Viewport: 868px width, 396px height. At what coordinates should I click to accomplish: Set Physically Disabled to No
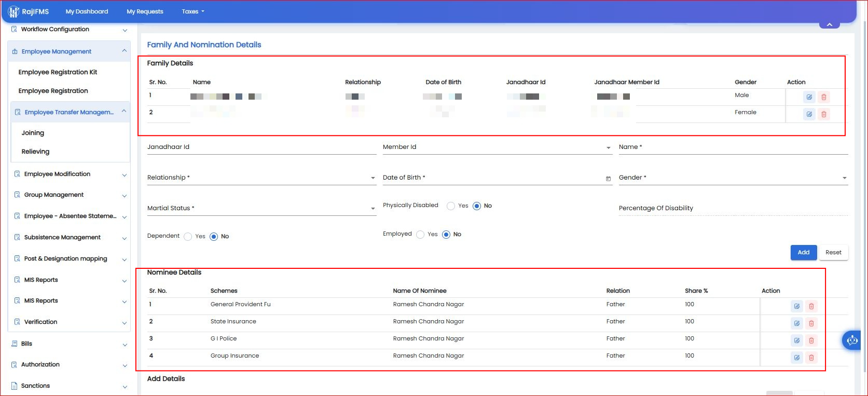point(477,206)
